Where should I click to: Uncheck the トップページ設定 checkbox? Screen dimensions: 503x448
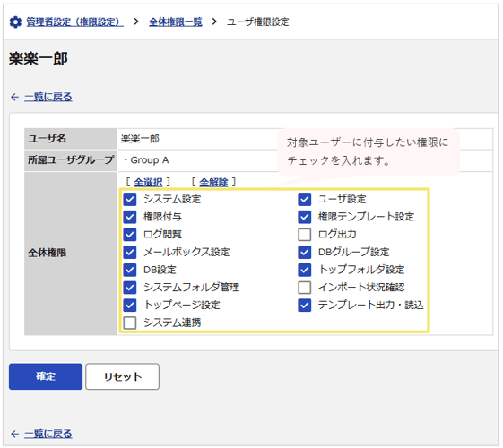click(x=130, y=306)
